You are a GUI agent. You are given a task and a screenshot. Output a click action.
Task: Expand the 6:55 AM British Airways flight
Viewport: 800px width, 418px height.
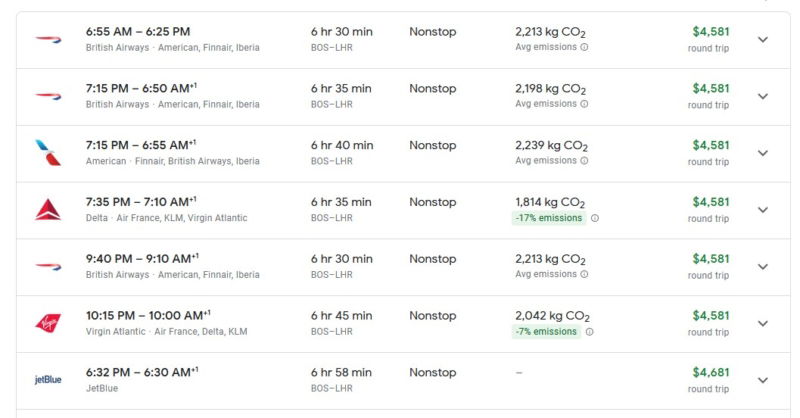pos(763,40)
